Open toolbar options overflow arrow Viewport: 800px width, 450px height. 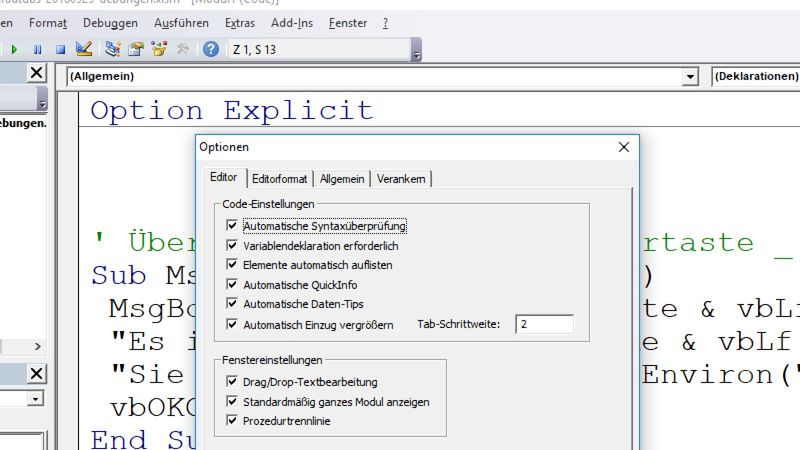[416, 50]
